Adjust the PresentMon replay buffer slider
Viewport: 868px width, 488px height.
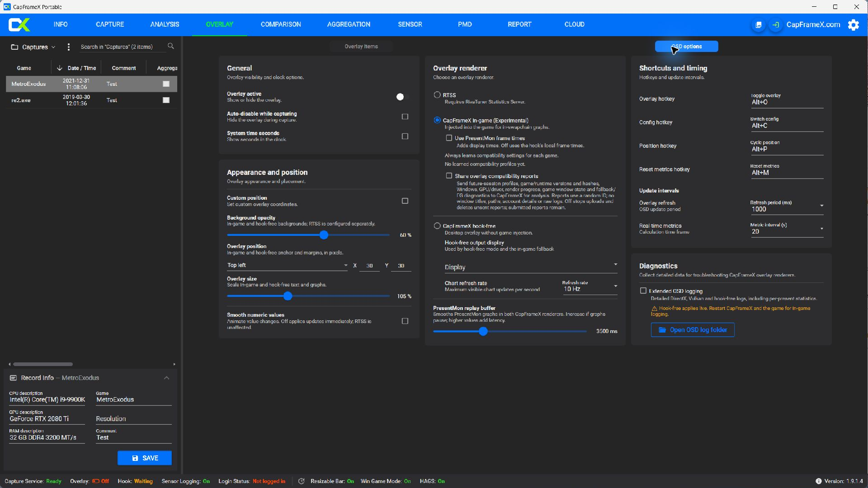(x=483, y=331)
